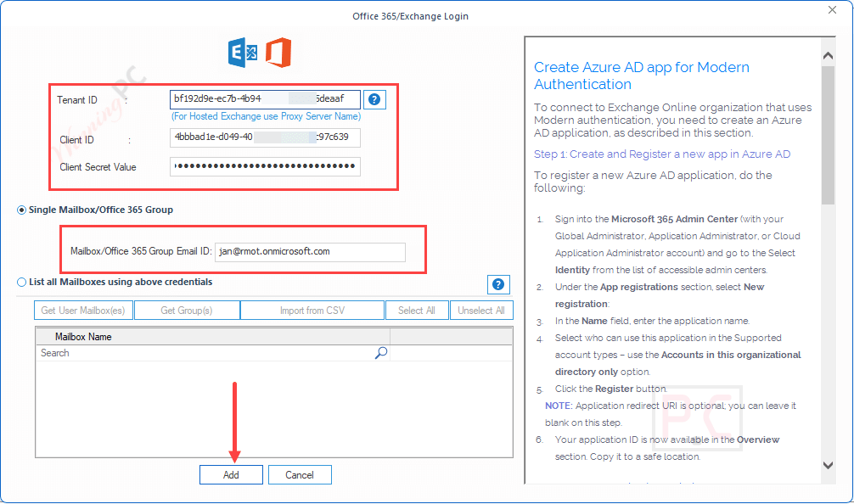The height and width of the screenshot is (504, 854).
Task: Click the Unselect All button
Action: [x=481, y=311]
